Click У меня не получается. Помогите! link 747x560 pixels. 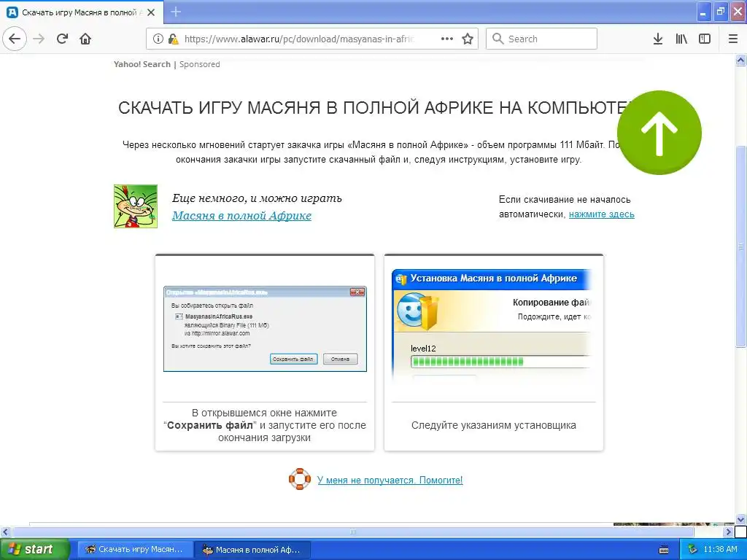pos(390,480)
